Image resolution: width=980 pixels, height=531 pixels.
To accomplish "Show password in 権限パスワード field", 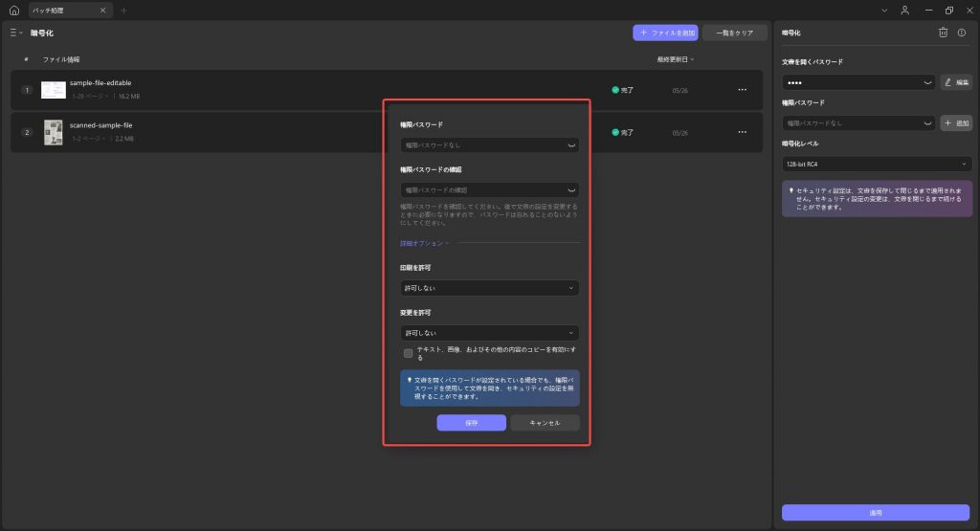I will pos(571,144).
